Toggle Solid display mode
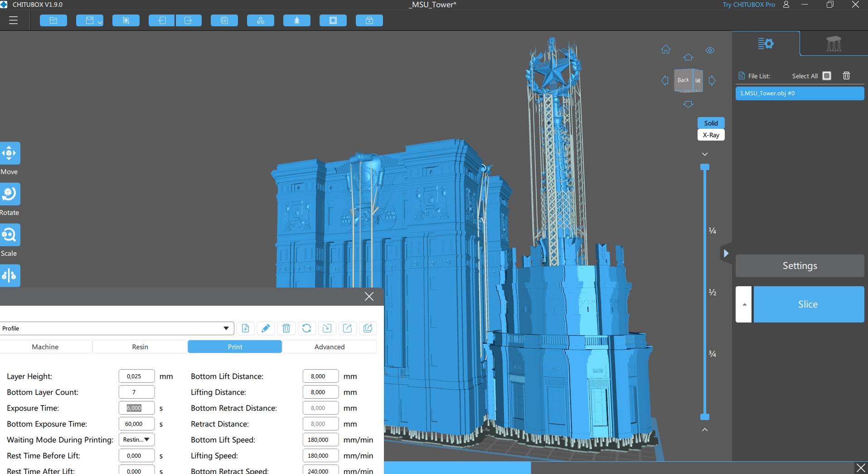 (711, 122)
